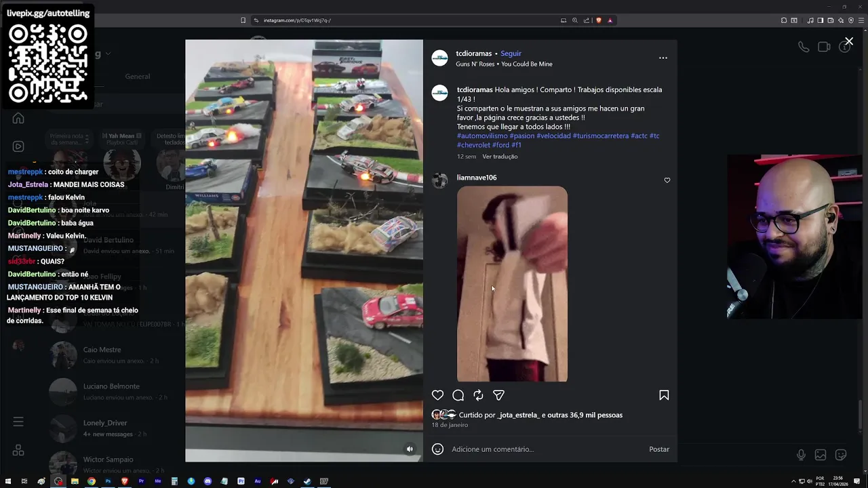The height and width of the screenshot is (488, 868).
Task: Click the browser address bar URL
Action: 297,20
